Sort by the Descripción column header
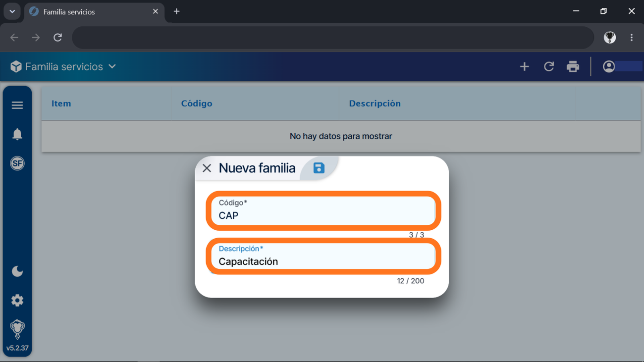Viewport: 644px width, 362px height. click(x=375, y=103)
